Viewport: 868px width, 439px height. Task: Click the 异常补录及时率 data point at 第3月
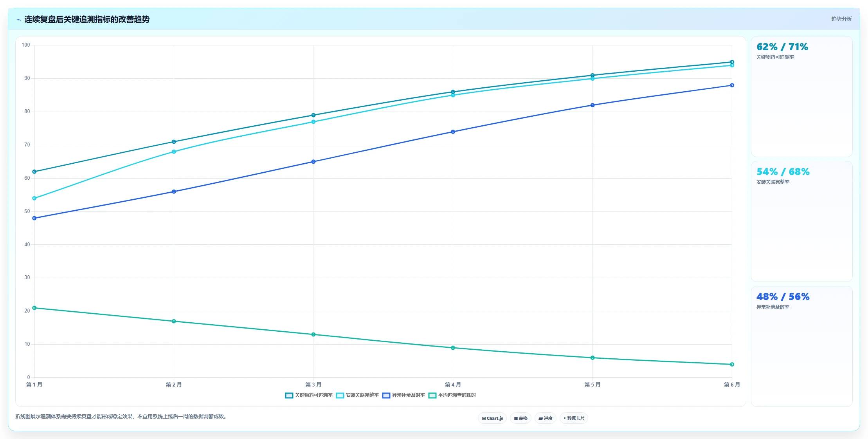[313, 162]
